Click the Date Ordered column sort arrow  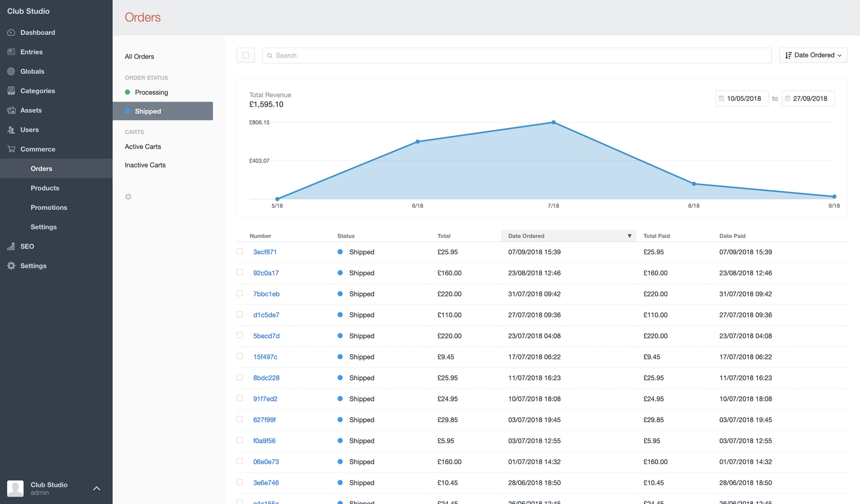coord(629,236)
